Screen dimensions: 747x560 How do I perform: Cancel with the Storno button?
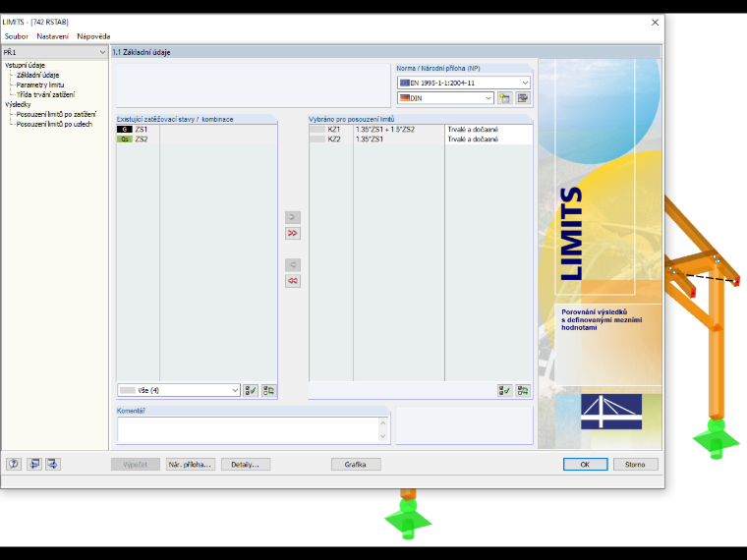pos(636,465)
